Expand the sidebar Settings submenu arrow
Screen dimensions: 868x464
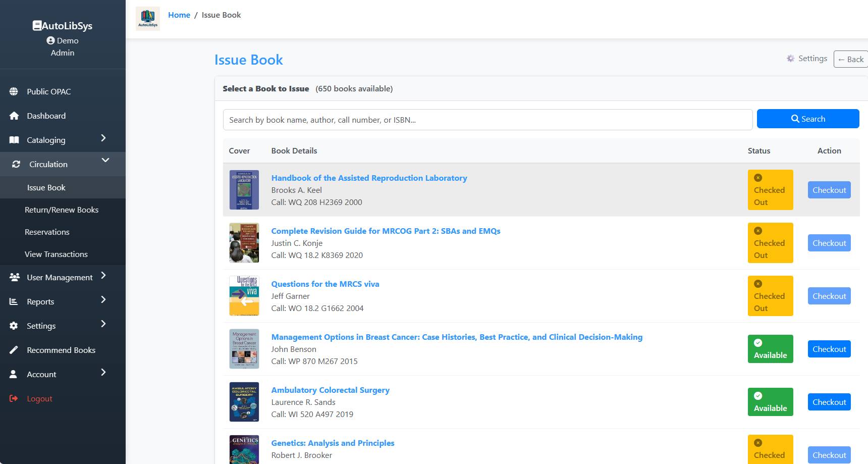103,324
